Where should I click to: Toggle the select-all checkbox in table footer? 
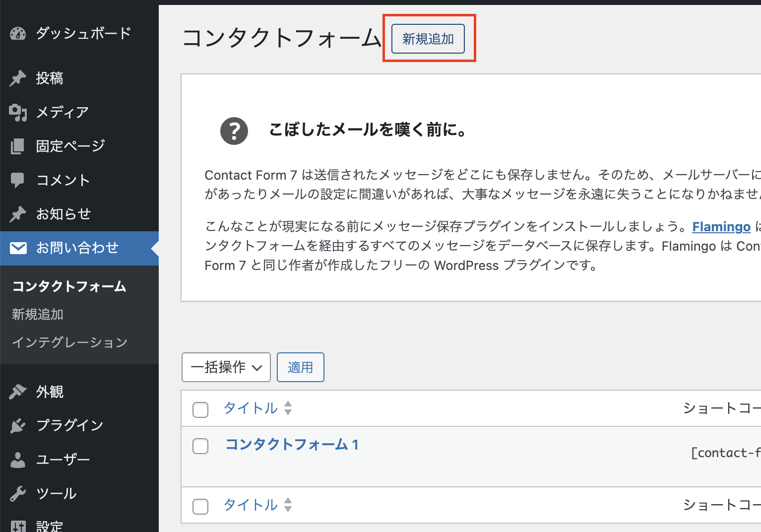point(200,507)
